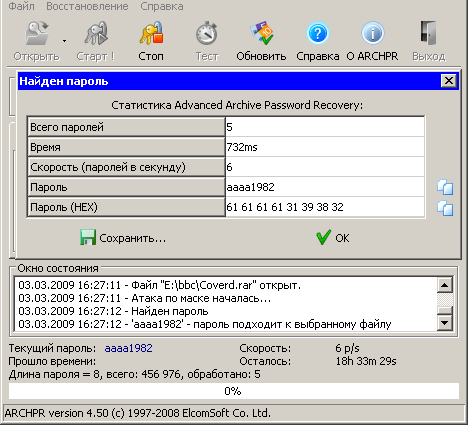Click log line Найден пароль
The width and height of the screenshot is (468, 425).
point(113,311)
